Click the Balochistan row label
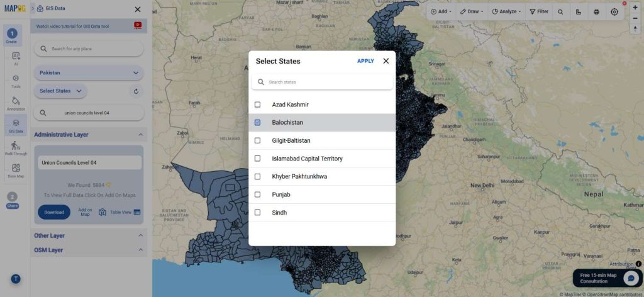This screenshot has height=297, width=644. (287, 123)
